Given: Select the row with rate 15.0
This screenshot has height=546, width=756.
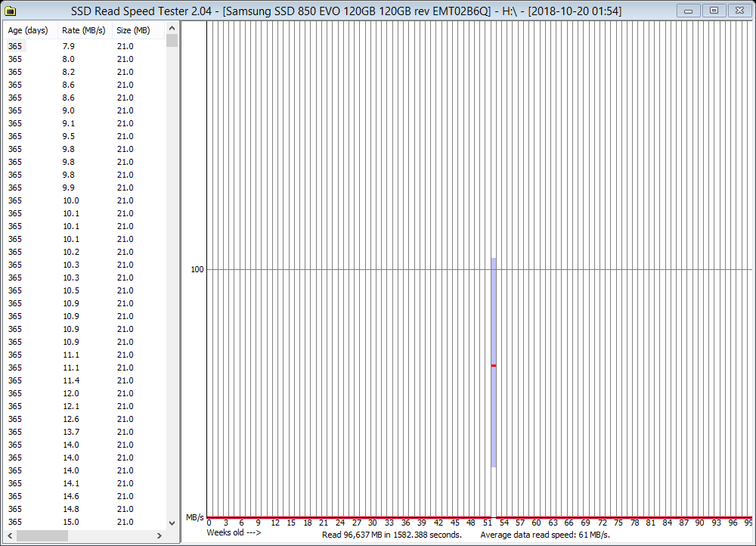Looking at the screenshot, I should tap(85, 522).
